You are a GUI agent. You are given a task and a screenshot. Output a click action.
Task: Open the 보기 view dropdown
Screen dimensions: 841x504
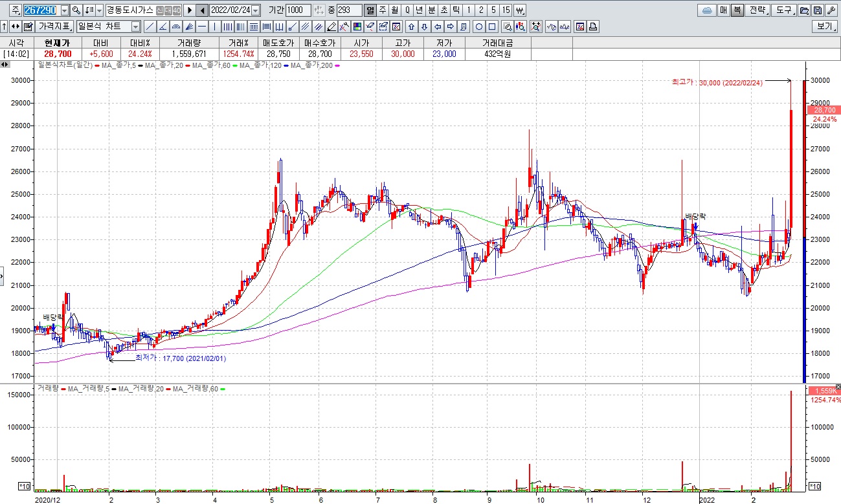(825, 27)
